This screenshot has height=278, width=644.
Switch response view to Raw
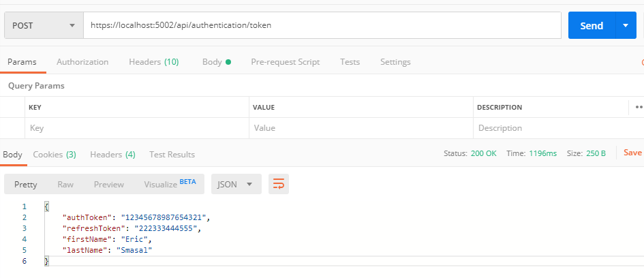(65, 185)
